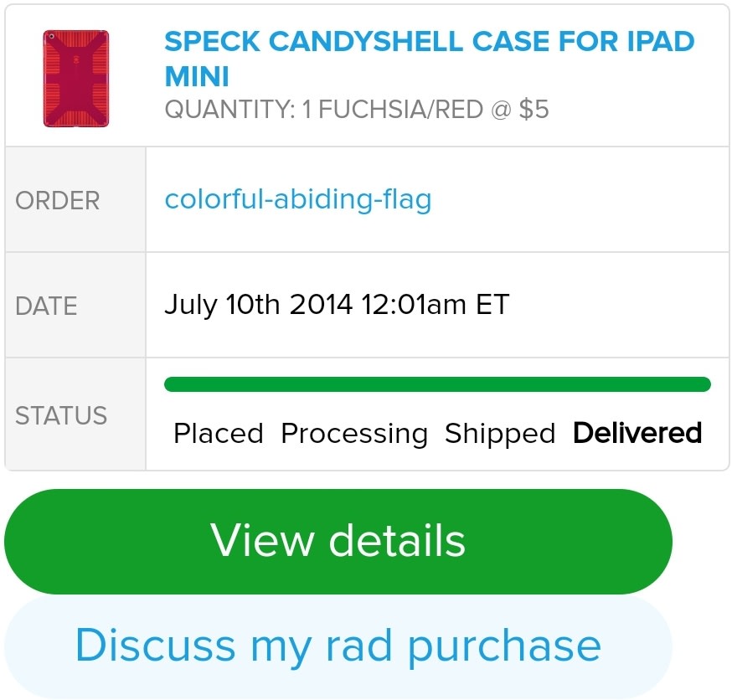Image resolution: width=732 pixels, height=700 pixels.
Task: Click the DATE row label
Action: (46, 306)
